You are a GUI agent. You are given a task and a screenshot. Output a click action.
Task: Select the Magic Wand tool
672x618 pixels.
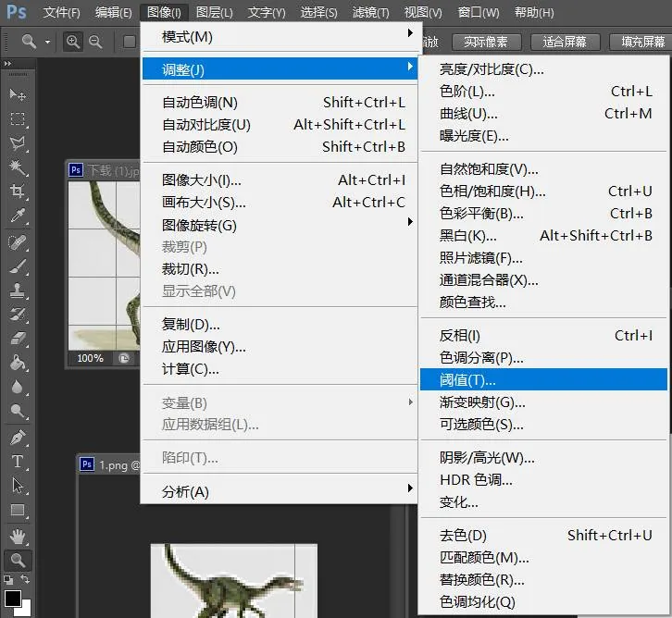point(18,167)
